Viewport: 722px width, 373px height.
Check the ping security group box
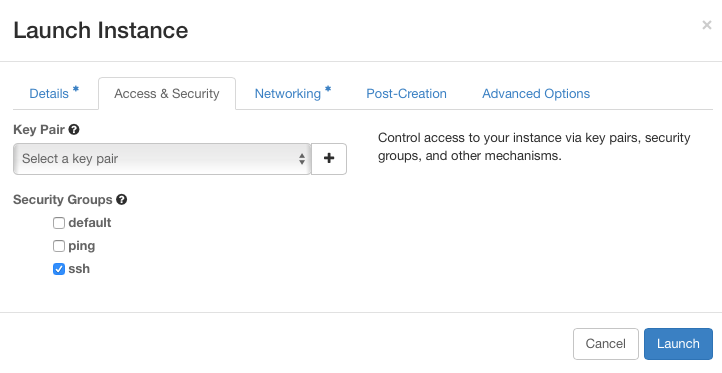click(x=58, y=246)
